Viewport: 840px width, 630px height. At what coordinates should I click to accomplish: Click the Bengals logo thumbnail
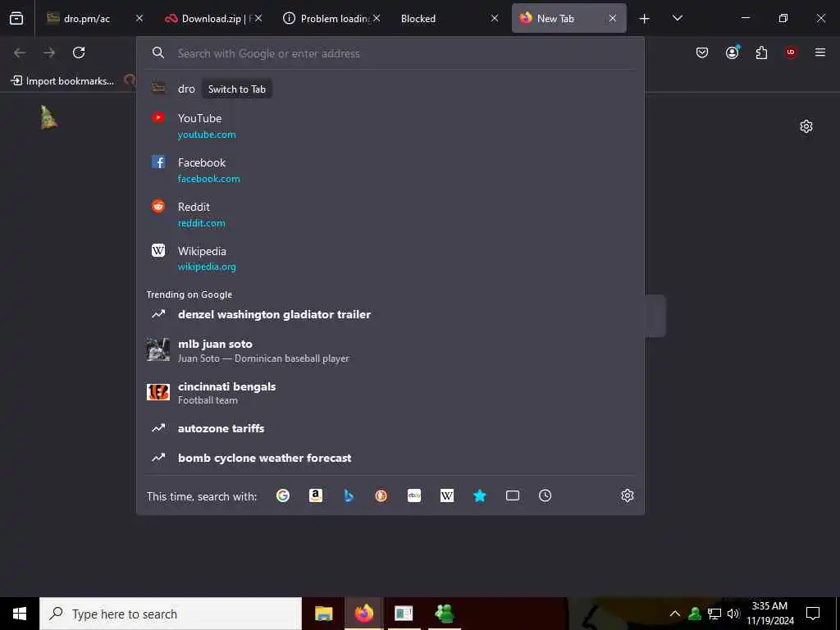pyautogui.click(x=158, y=392)
